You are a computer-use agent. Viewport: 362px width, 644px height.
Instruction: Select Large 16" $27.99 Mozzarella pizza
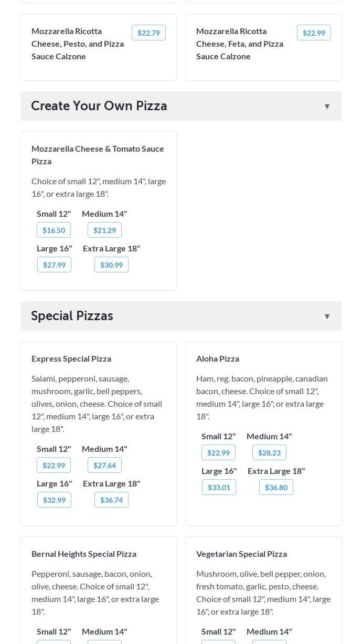[54, 265]
